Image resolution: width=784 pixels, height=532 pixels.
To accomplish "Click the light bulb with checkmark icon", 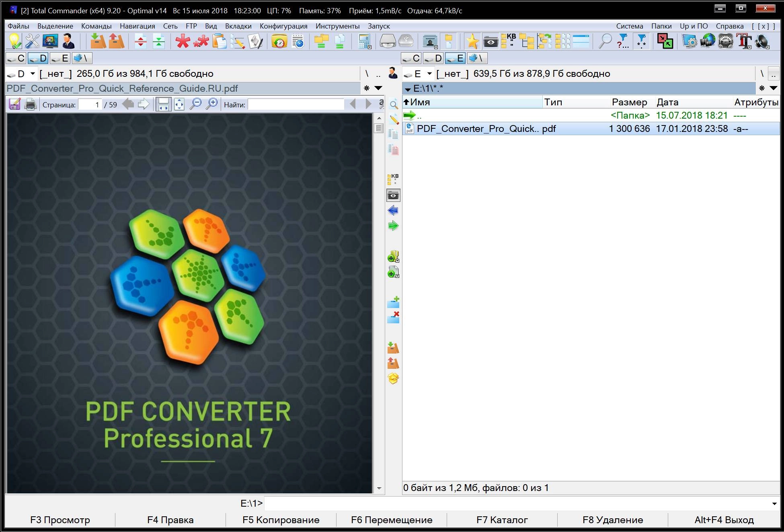I will pyautogui.click(x=15, y=41).
